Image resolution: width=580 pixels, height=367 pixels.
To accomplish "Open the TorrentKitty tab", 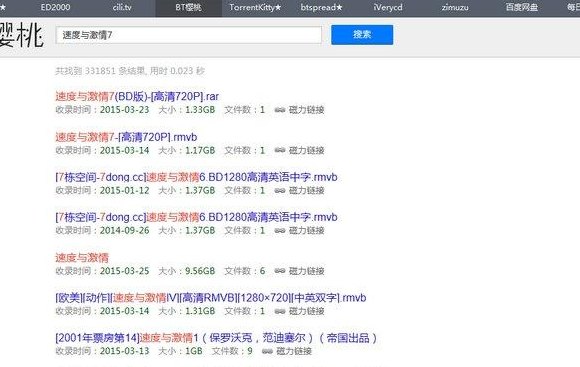I will coord(255,7).
